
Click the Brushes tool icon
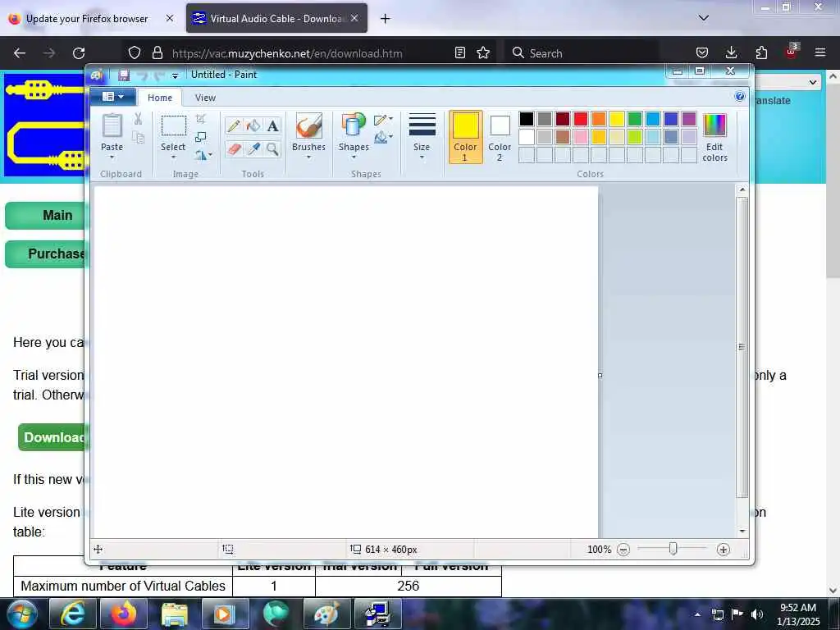[309, 126]
